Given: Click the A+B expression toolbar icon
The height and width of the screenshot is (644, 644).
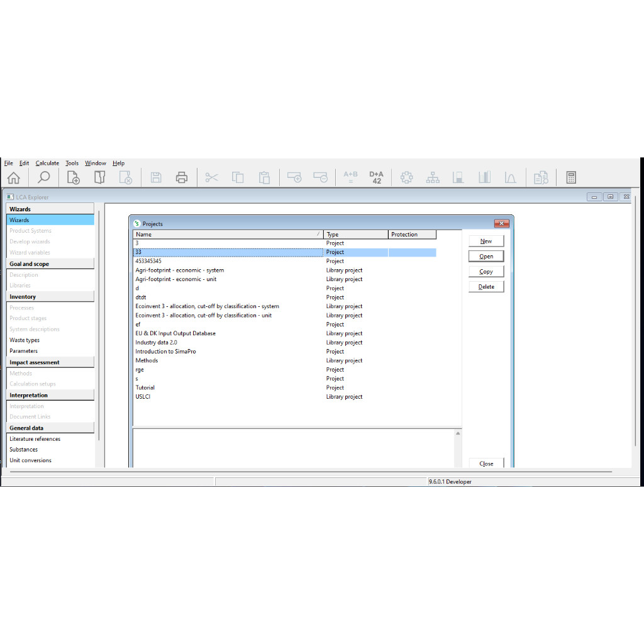Looking at the screenshot, I should click(350, 177).
